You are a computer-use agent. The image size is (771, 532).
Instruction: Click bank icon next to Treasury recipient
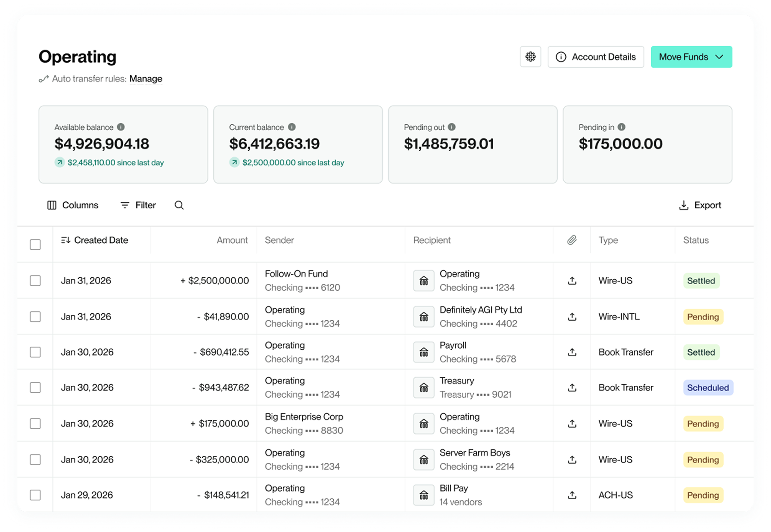tap(424, 388)
